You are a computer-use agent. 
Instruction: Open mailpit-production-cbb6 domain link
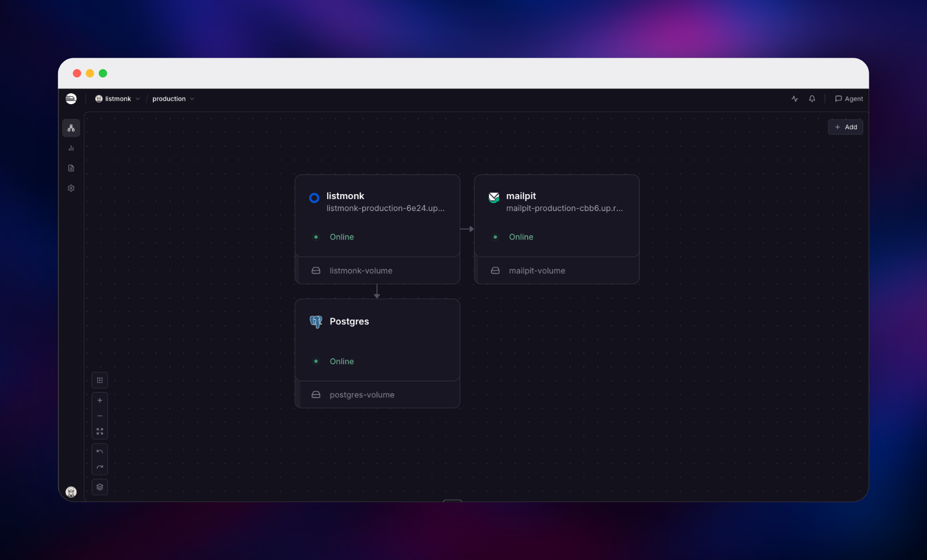coord(564,208)
